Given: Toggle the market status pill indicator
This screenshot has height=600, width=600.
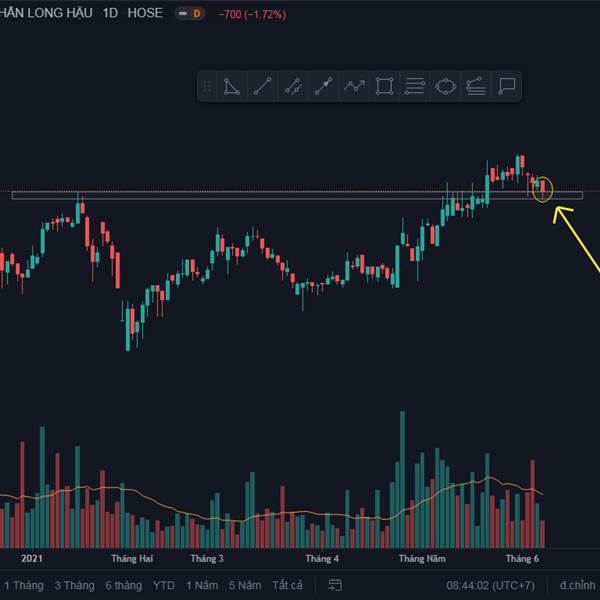Looking at the screenshot, I should click(x=183, y=14).
